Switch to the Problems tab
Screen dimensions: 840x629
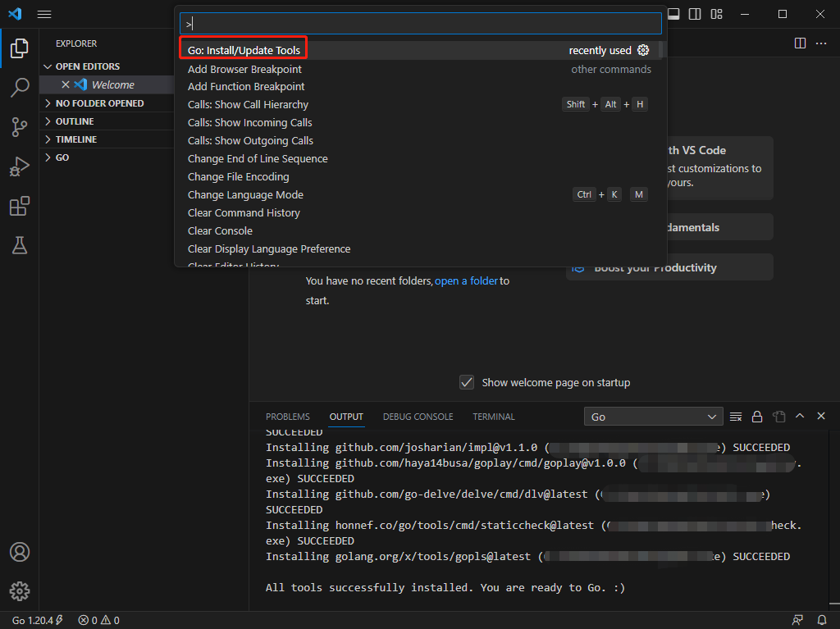288,417
